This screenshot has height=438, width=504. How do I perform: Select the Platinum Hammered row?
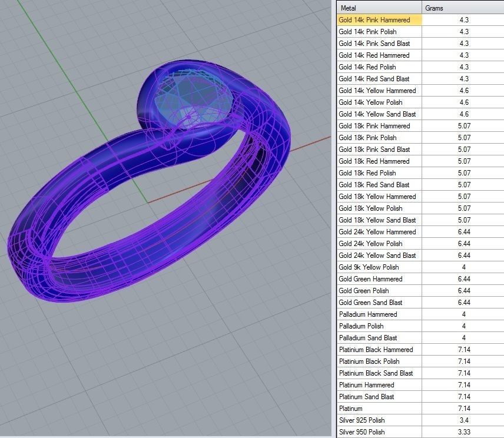(420, 385)
